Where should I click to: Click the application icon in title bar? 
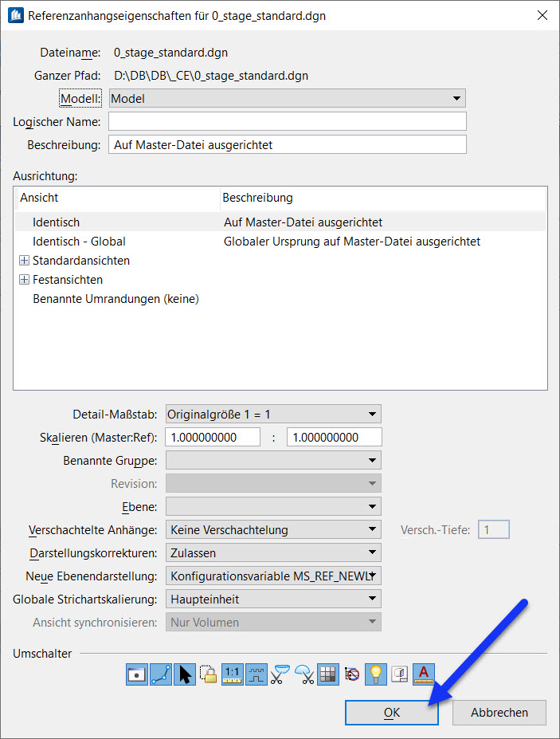coord(16,16)
